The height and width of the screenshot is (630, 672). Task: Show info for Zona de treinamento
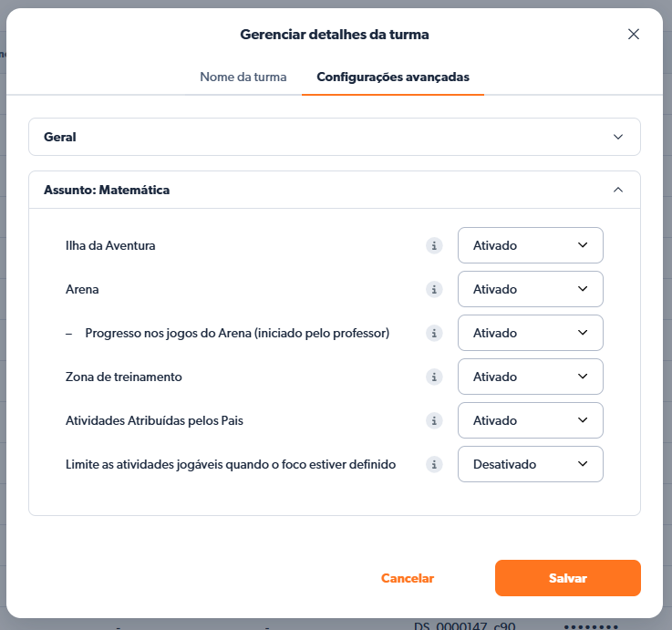click(x=434, y=377)
